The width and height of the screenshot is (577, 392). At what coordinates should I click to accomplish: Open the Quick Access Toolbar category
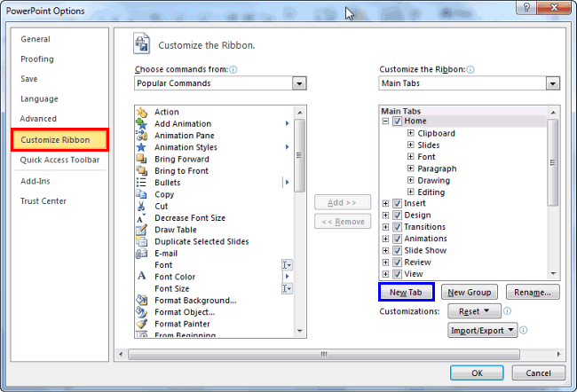pyautogui.click(x=59, y=160)
